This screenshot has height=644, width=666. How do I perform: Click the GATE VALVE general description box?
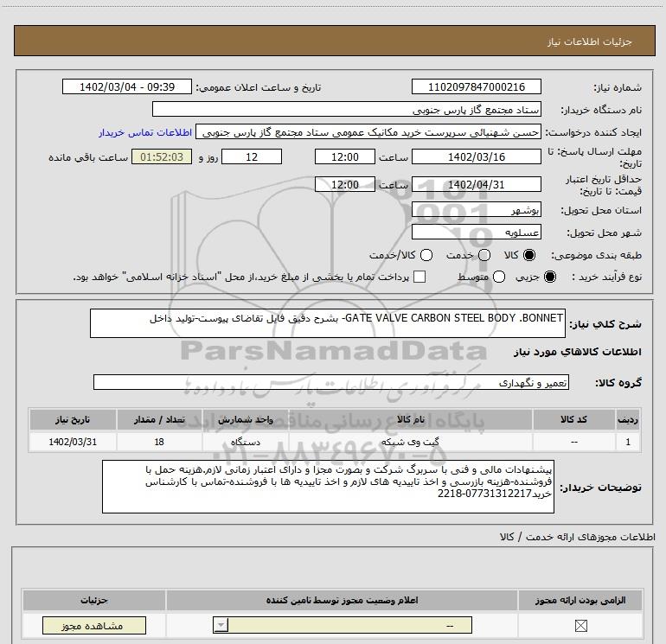click(328, 323)
